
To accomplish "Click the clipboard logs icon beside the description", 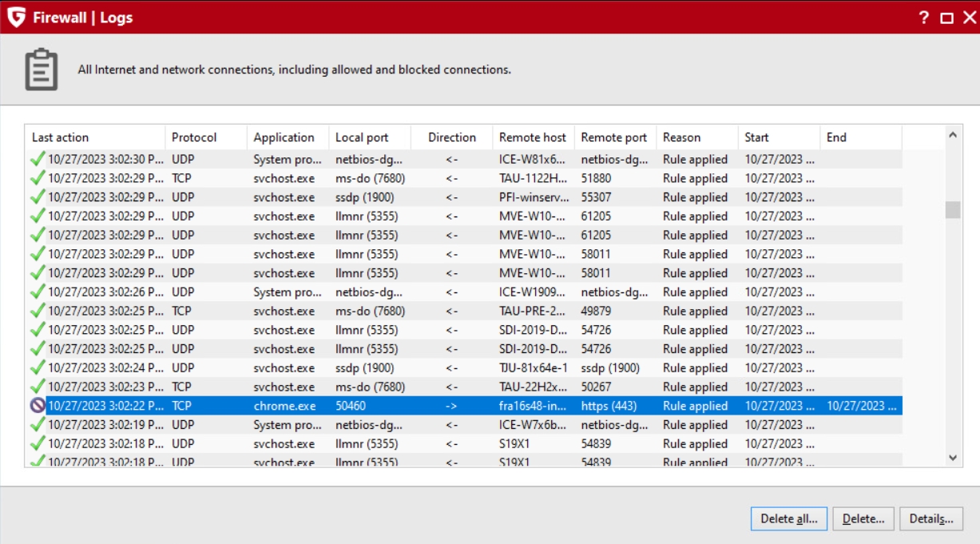I will (x=42, y=69).
